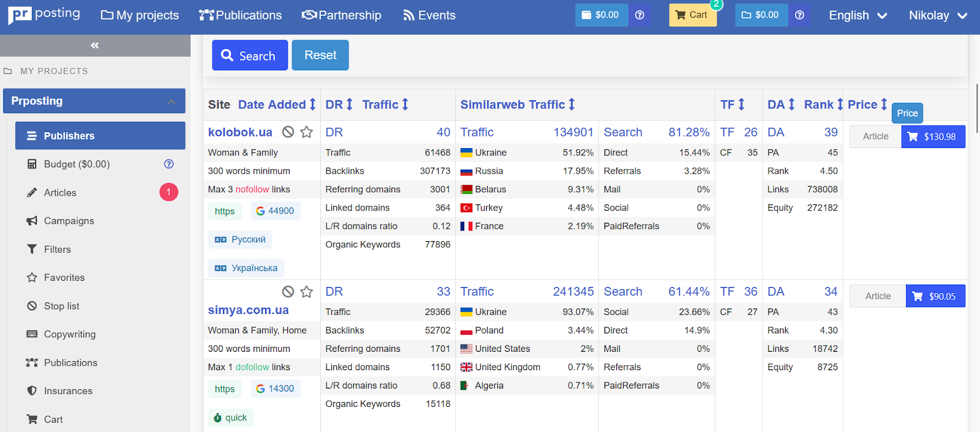Open the folder balance $0.00 button
The height and width of the screenshot is (432, 980).
pyautogui.click(x=761, y=15)
